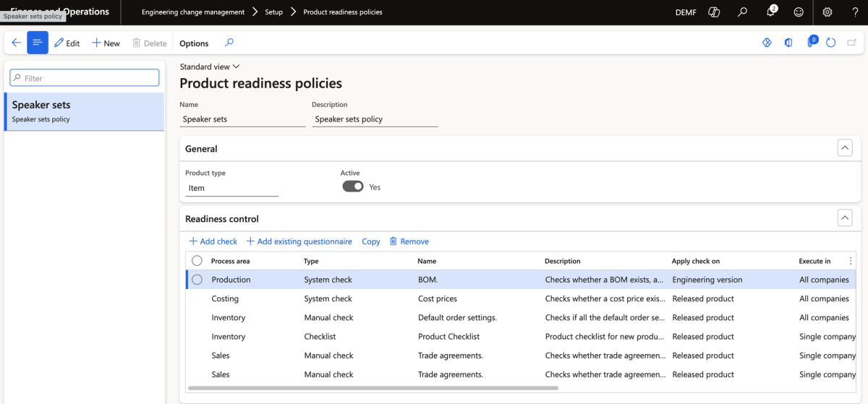Click the Copy button
This screenshot has height=404, width=868.
(x=371, y=241)
